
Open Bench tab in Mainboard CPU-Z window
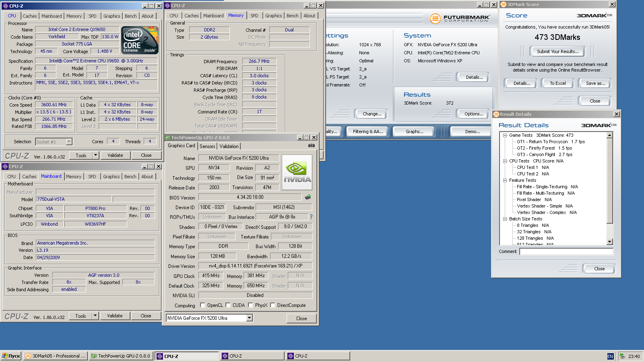[130, 177]
